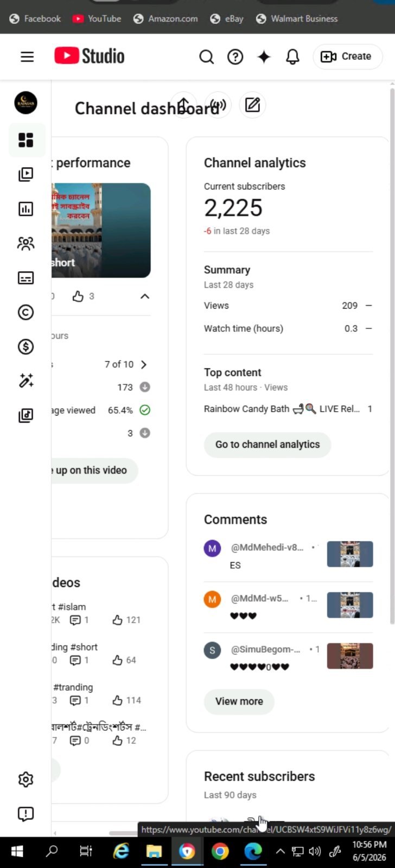The image size is (395, 868).
Task: Select Dashboard in the sidebar
Action: click(26, 140)
